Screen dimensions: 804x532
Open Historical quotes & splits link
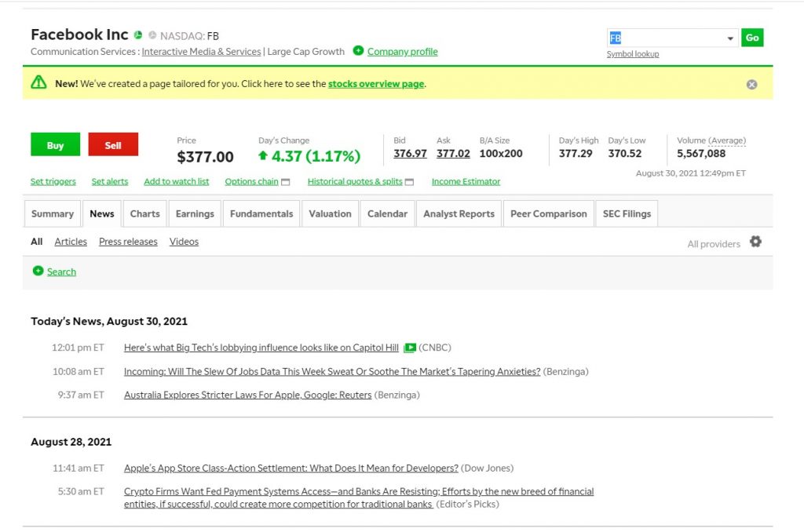(x=355, y=181)
